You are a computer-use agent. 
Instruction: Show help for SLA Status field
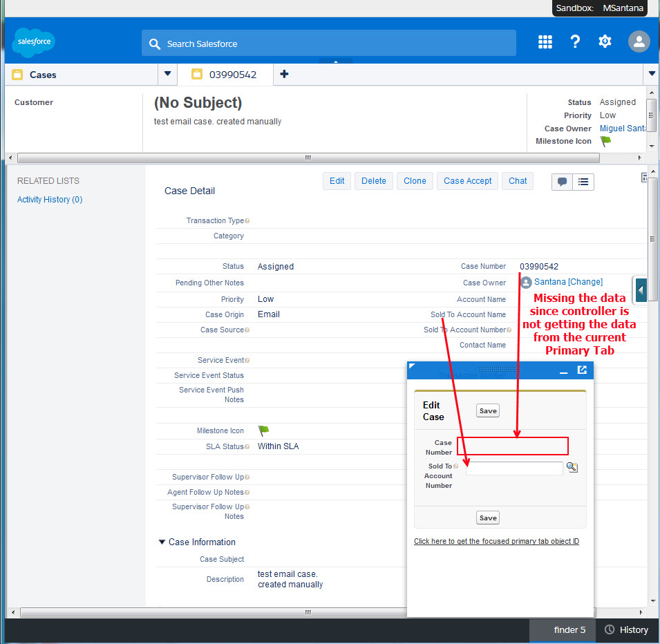tap(247, 446)
